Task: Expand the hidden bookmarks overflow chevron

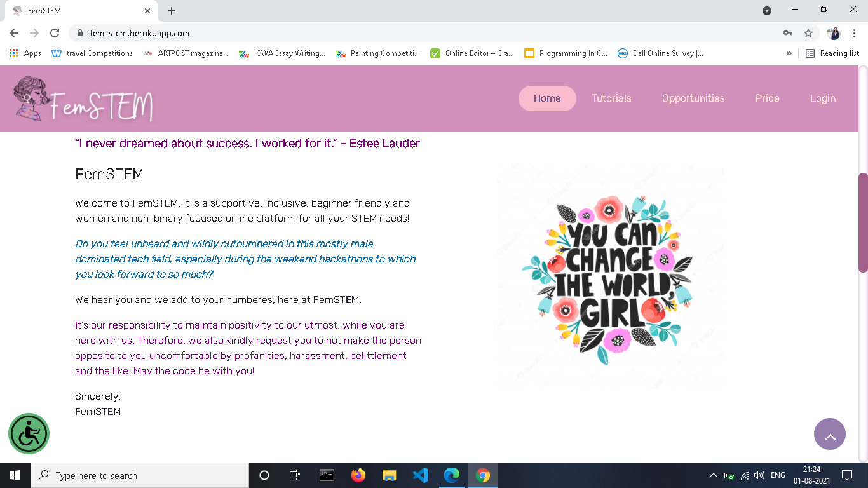Action: (789, 53)
